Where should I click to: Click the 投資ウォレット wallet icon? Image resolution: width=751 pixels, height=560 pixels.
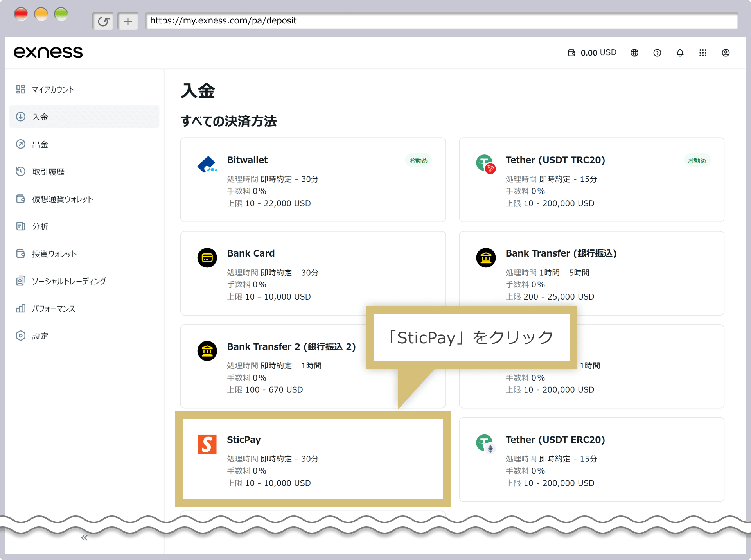click(x=21, y=254)
